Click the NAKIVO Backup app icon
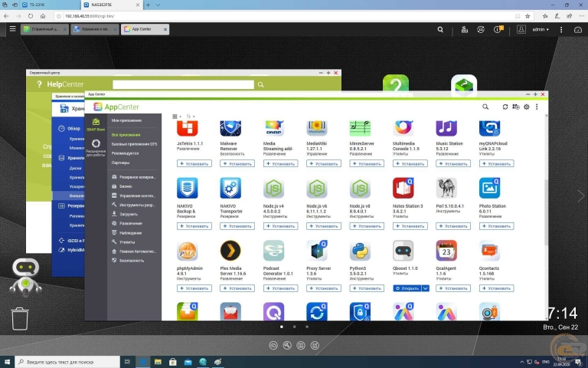Image resolution: width=588 pixels, height=368 pixels. pos(187,188)
